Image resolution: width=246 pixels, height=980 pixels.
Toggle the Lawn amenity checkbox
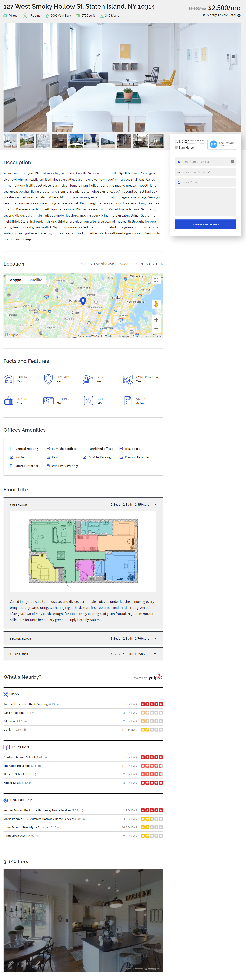(x=48, y=457)
